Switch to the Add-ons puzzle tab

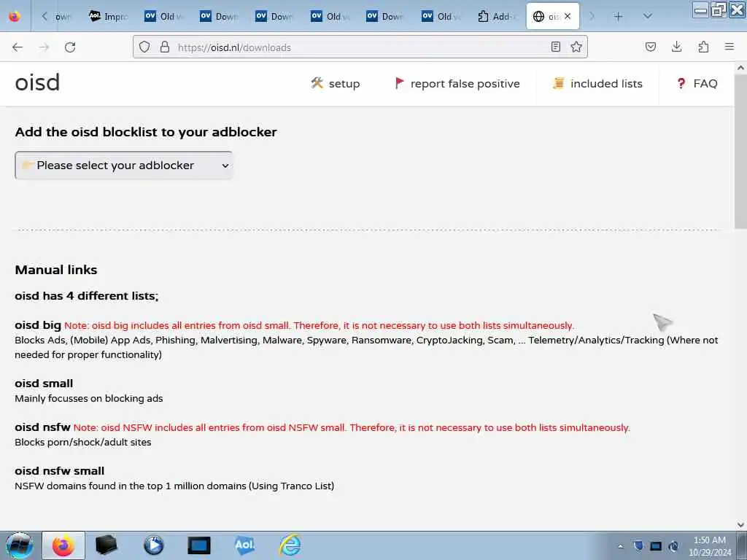coord(498,17)
